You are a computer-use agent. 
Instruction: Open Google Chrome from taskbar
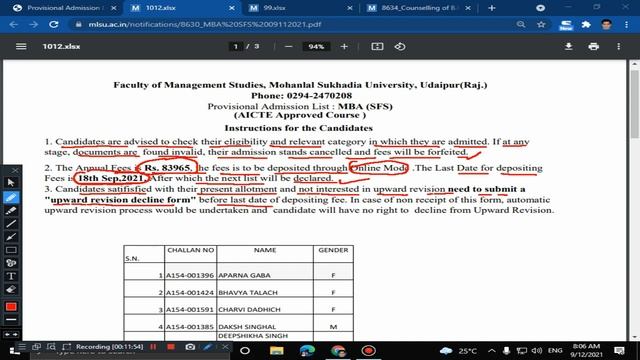click(x=338, y=351)
